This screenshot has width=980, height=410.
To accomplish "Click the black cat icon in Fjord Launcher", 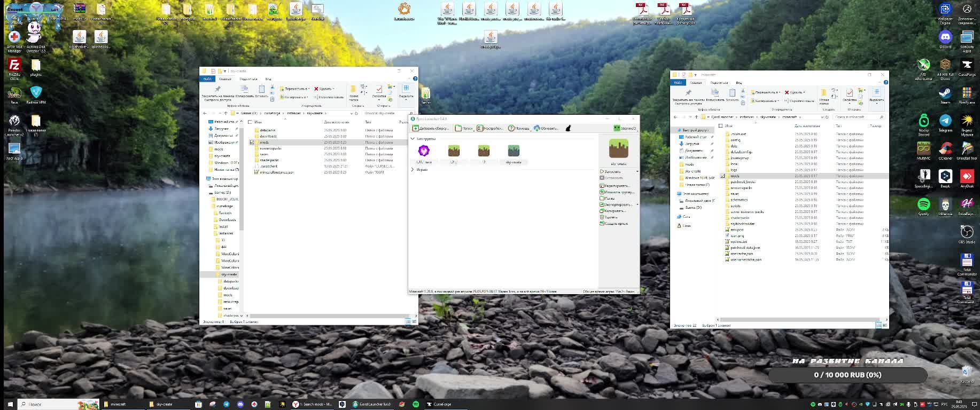I will [x=568, y=128].
